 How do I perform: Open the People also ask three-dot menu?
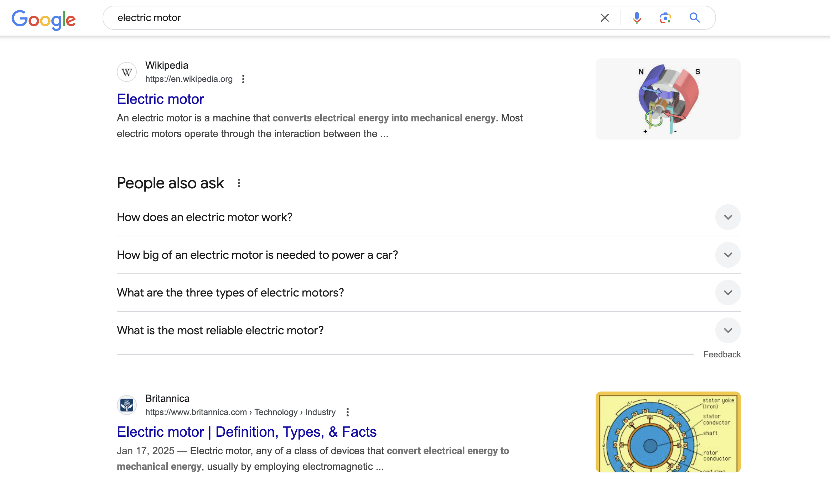tap(239, 183)
